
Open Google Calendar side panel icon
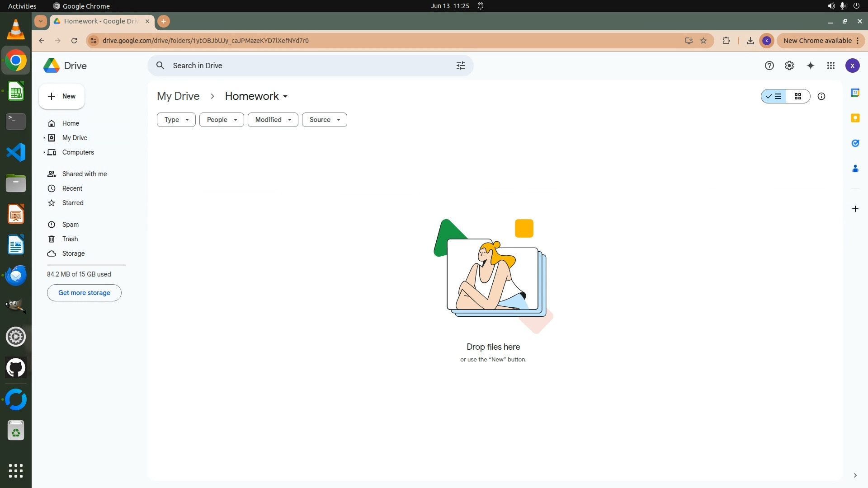point(855,93)
